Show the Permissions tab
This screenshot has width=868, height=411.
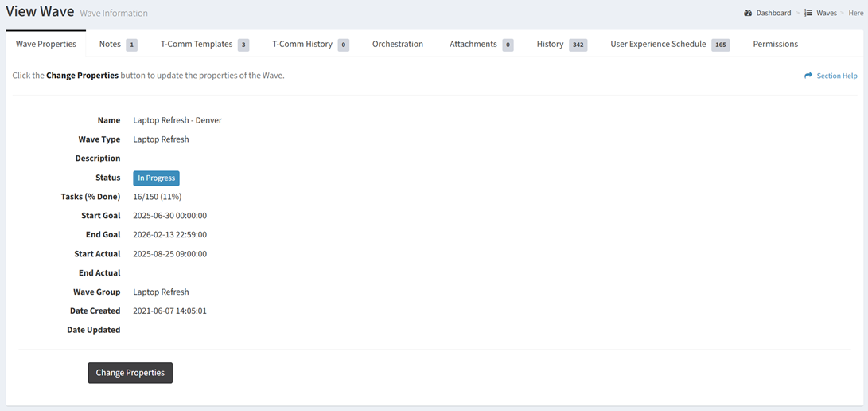click(775, 45)
